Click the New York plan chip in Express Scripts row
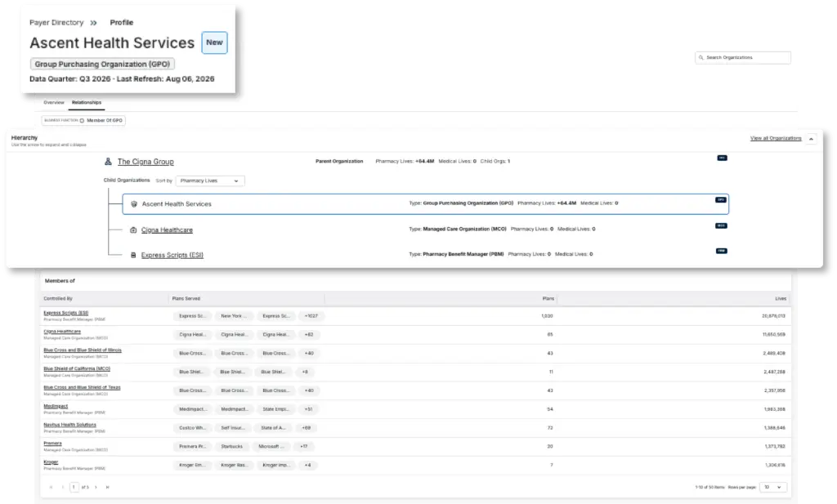Screen dimensions: 837x504 coord(233,316)
